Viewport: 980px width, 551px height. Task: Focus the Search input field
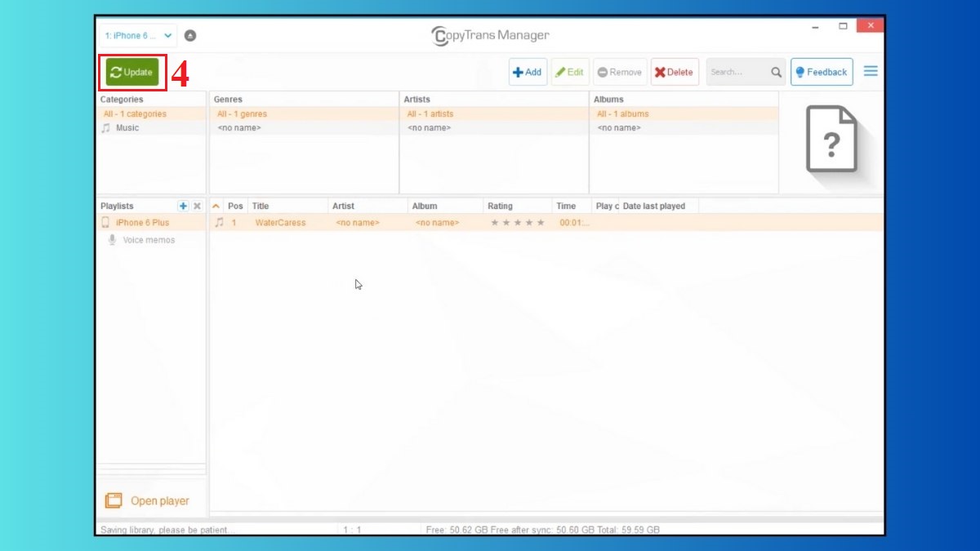coord(737,72)
